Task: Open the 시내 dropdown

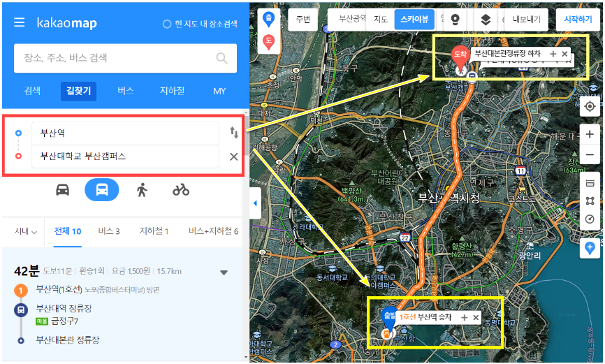Action: (25, 231)
